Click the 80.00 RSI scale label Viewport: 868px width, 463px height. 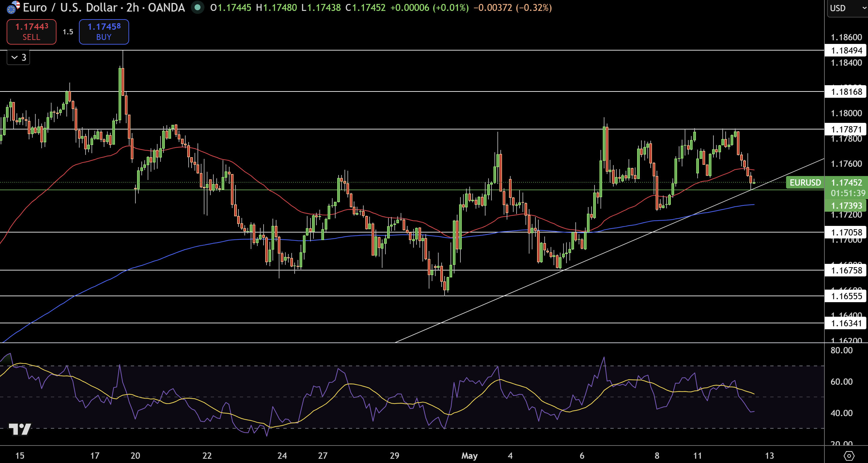[841, 350]
